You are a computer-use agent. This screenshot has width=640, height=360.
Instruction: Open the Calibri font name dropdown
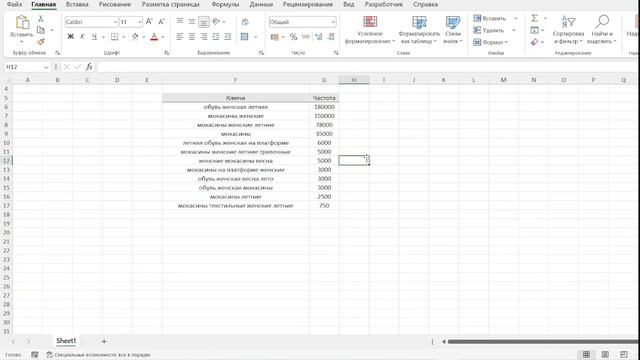(x=116, y=22)
